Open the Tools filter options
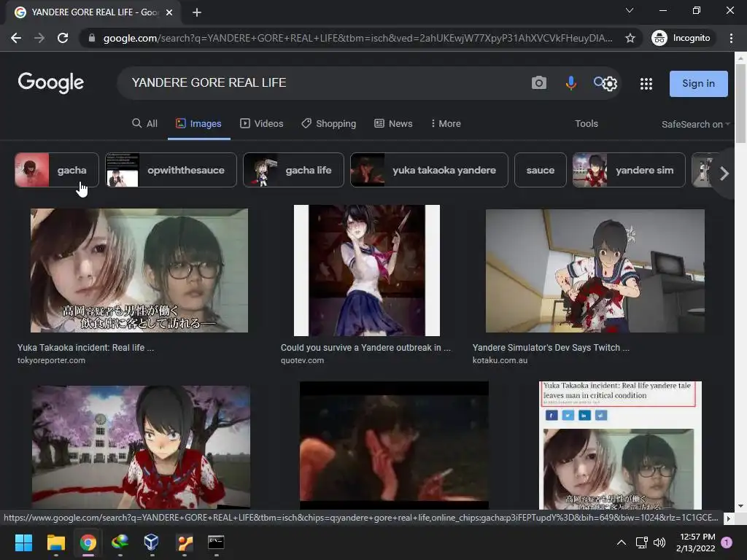 [x=586, y=124]
